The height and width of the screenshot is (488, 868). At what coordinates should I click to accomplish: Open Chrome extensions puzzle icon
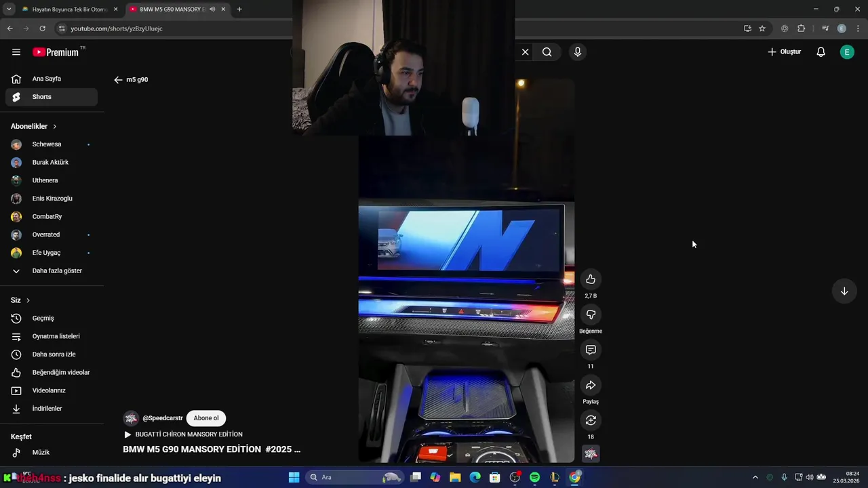(801, 28)
